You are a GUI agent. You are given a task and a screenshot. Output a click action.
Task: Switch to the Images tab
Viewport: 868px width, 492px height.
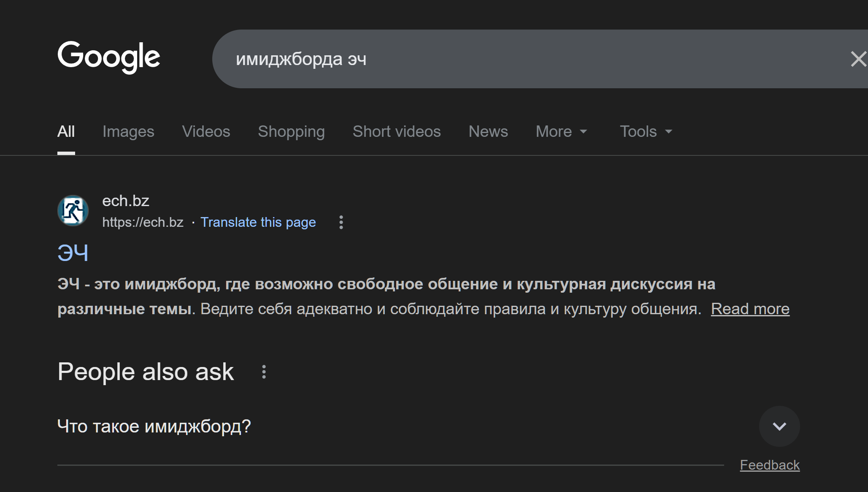[128, 132]
